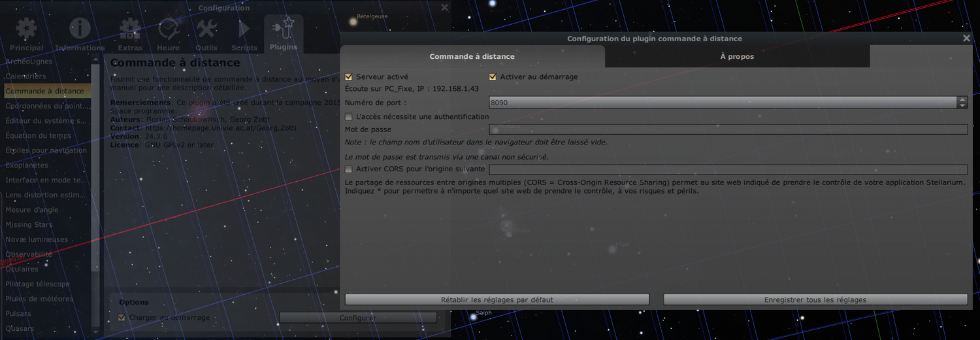Click the Saiph star in sky
Screen dimensions: 980x340
click(x=474, y=317)
